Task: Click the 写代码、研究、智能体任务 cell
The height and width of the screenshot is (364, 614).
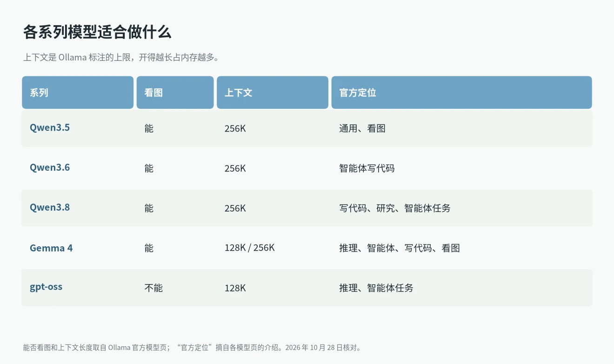Action: point(395,208)
